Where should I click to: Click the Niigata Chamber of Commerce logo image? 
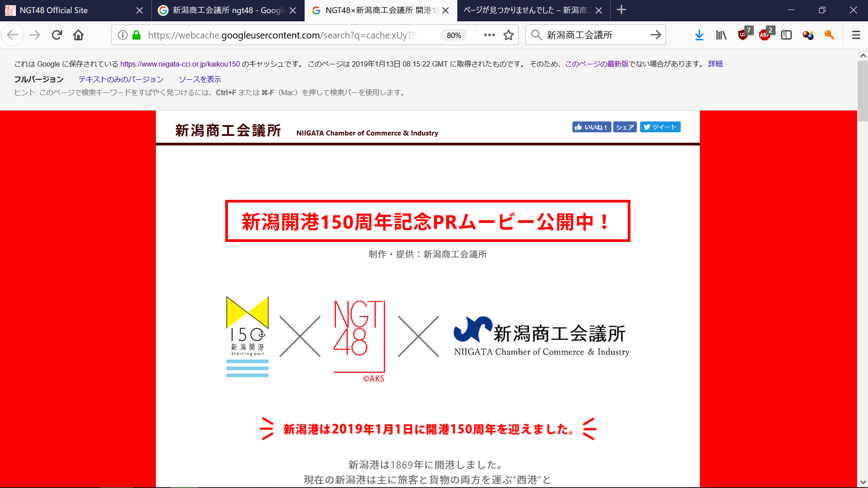click(542, 337)
